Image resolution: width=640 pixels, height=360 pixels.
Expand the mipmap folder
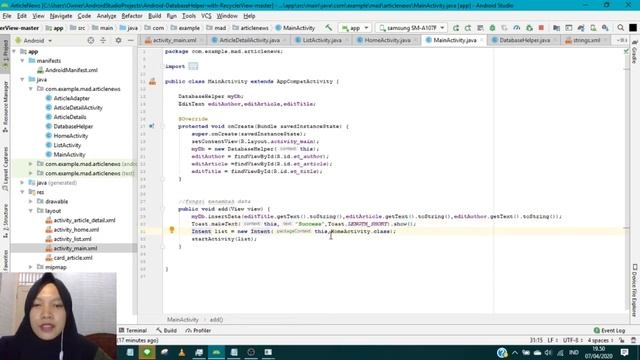[x=31, y=267]
